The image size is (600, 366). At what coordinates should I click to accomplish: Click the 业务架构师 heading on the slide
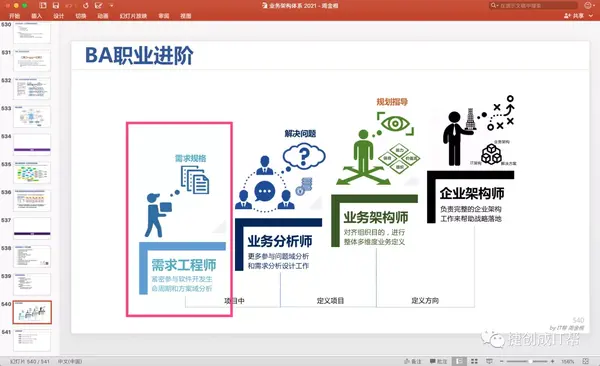tap(376, 217)
